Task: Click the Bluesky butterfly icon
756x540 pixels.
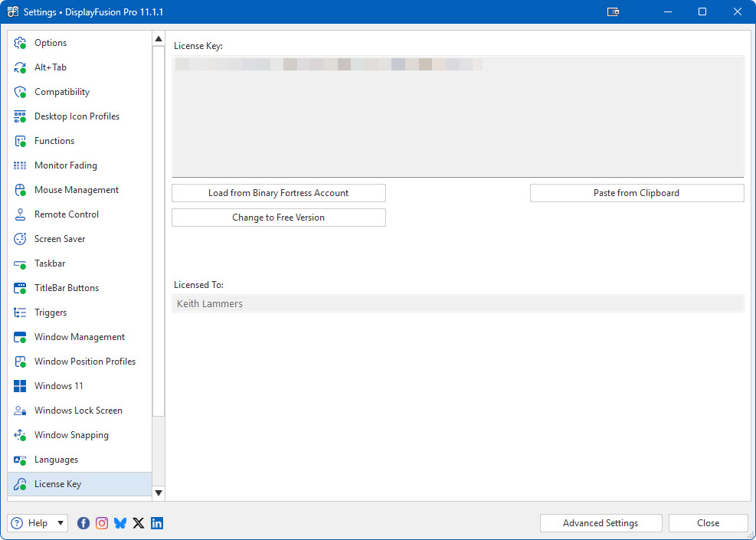Action: pos(120,523)
